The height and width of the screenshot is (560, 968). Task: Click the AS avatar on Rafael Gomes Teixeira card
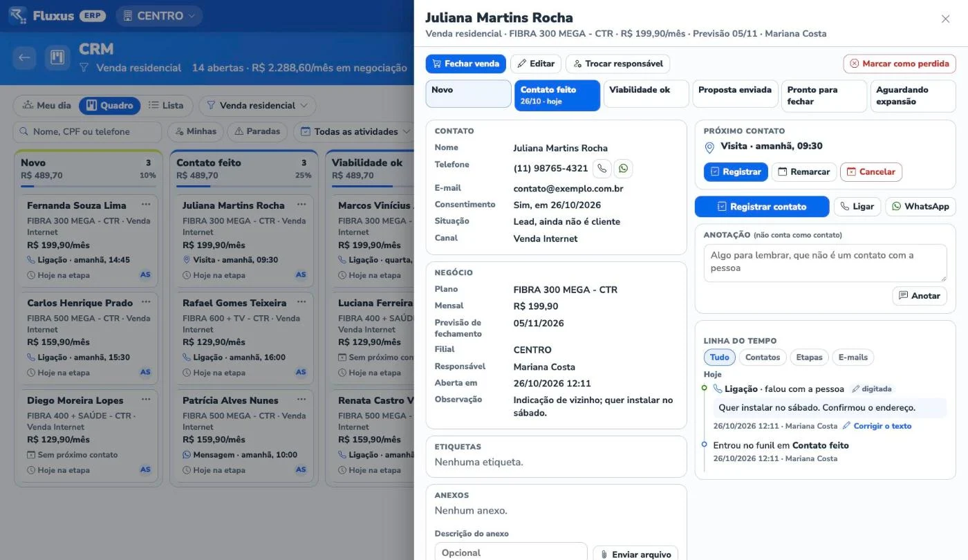point(301,372)
